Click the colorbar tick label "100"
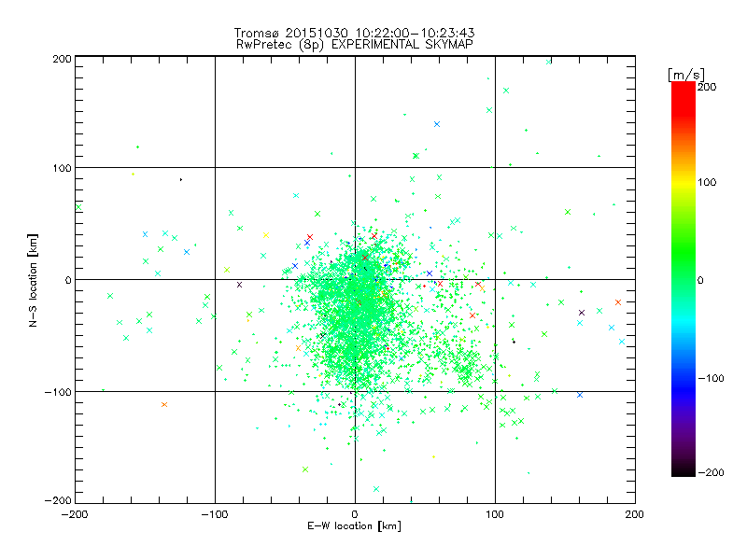Screen dimensions: 747x560 707,182
